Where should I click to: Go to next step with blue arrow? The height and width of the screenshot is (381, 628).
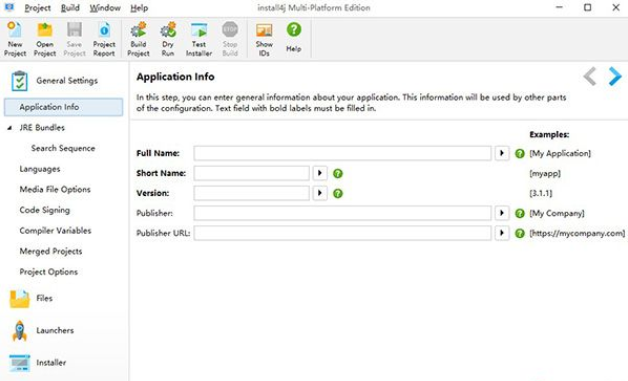click(615, 76)
